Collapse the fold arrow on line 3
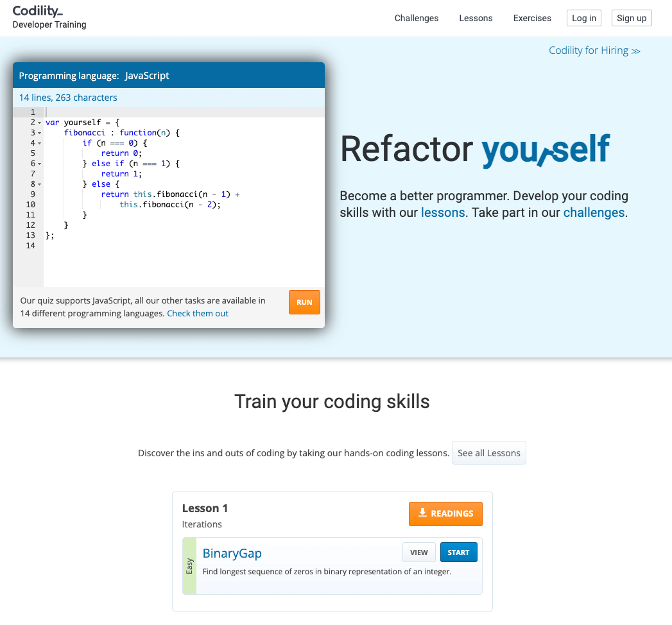672x625 pixels. [x=39, y=133]
